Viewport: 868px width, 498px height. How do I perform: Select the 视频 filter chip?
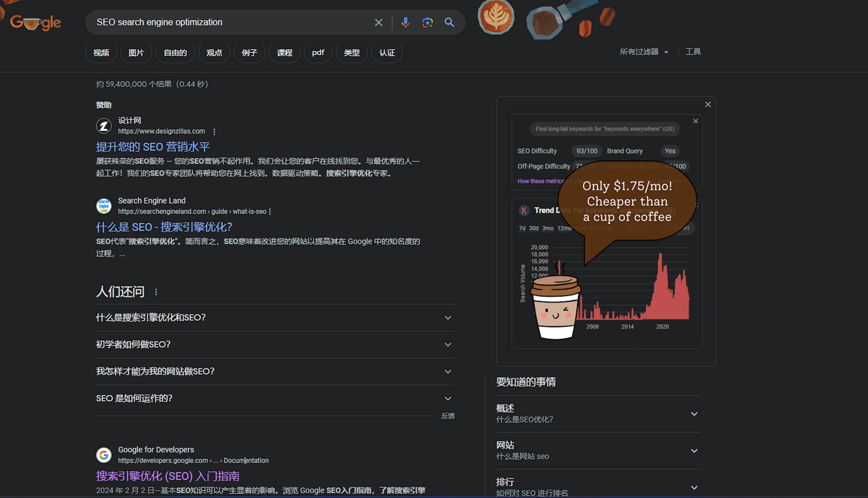pos(101,53)
